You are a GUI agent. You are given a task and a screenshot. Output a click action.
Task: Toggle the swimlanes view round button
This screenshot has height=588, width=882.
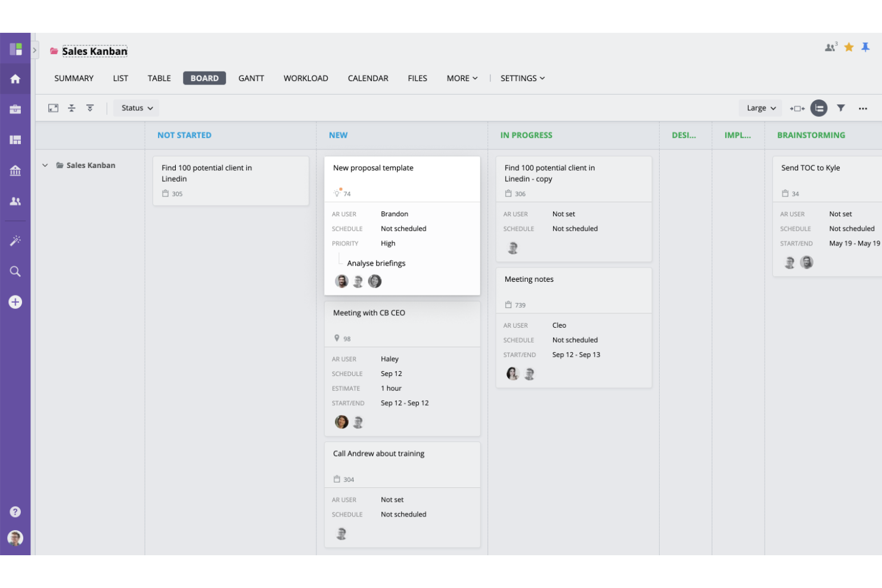(x=819, y=108)
